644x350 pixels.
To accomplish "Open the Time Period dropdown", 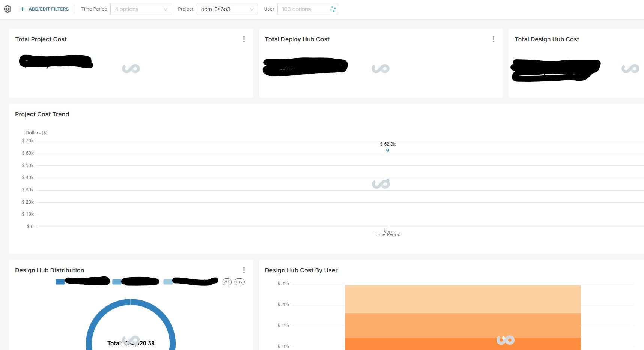I will click(141, 9).
